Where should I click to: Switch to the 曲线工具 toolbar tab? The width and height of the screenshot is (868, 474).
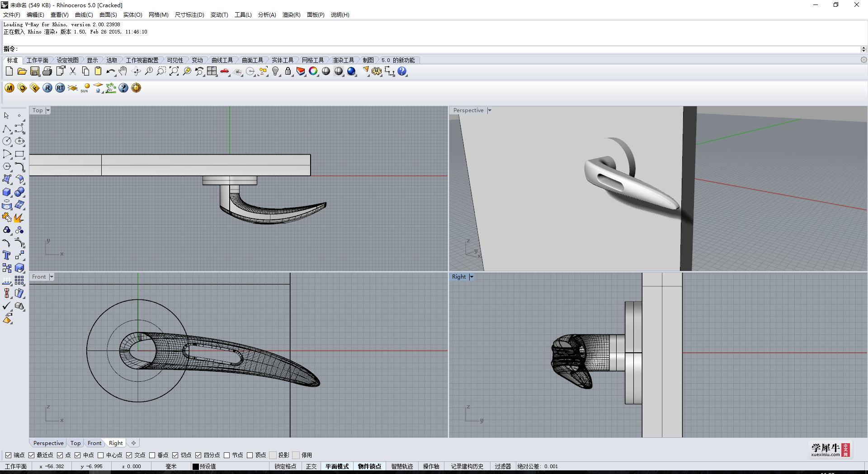tap(222, 60)
